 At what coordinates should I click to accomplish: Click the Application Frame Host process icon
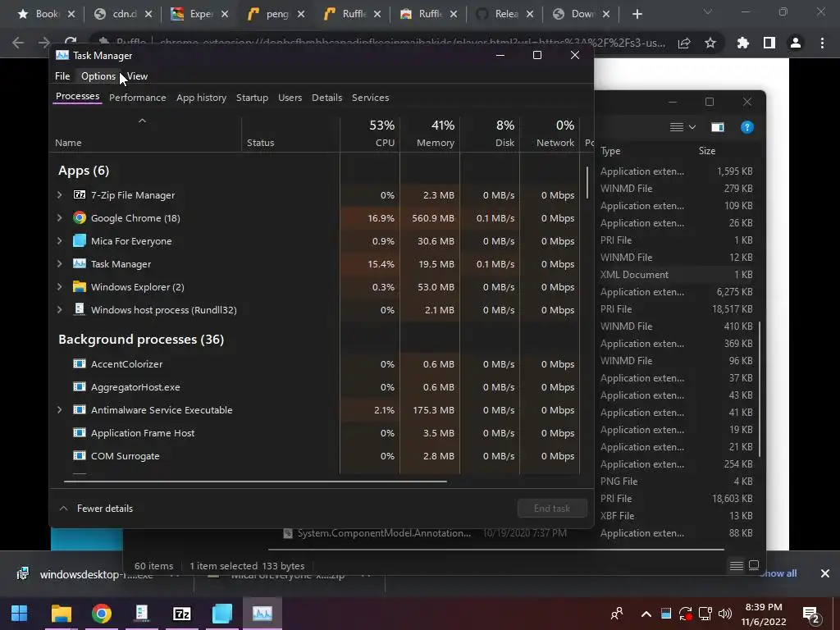coord(80,433)
